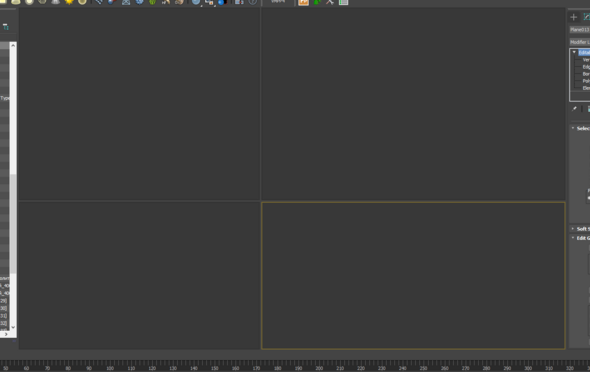Click the green spreadsheet icon in top toolbar
590x372 pixels.
point(343,2)
